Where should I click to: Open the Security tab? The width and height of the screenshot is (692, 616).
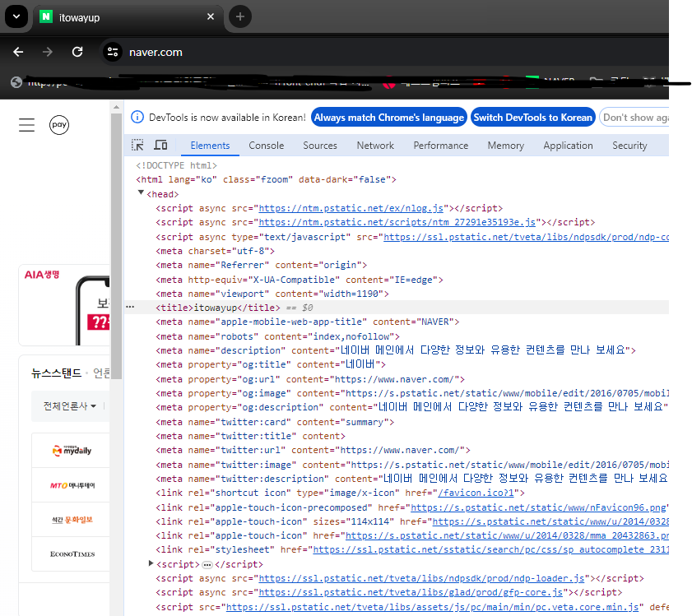(x=629, y=146)
